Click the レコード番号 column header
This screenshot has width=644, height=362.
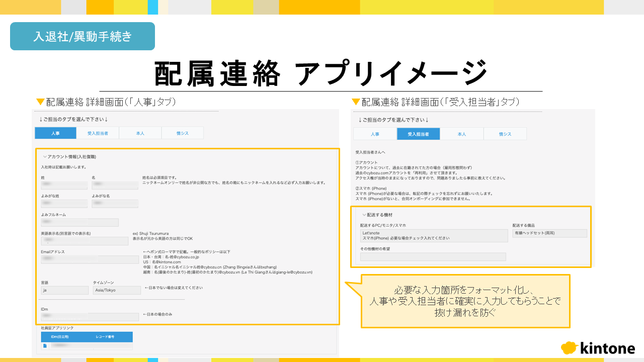(105, 336)
